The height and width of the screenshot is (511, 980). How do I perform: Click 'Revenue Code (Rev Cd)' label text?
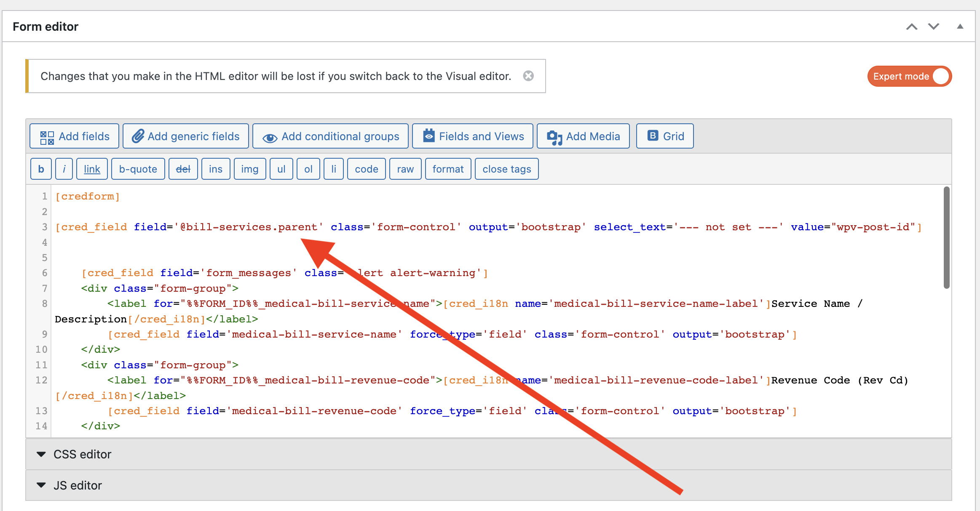tap(840, 380)
